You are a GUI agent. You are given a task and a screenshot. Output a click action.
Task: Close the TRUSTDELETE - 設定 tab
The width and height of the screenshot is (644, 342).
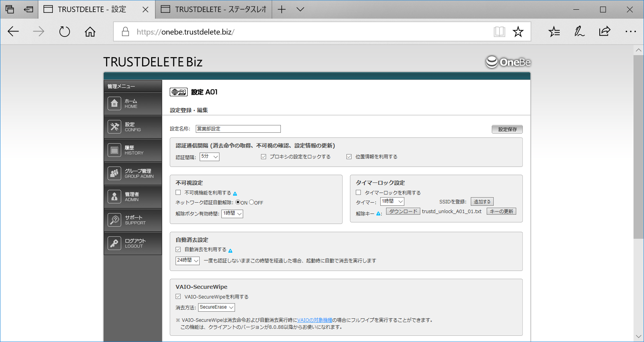[146, 9]
